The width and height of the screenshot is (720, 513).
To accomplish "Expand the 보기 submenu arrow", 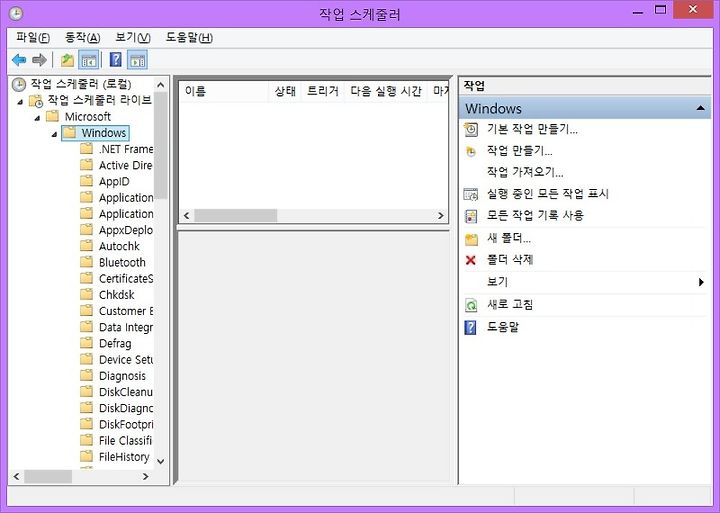I will click(701, 282).
